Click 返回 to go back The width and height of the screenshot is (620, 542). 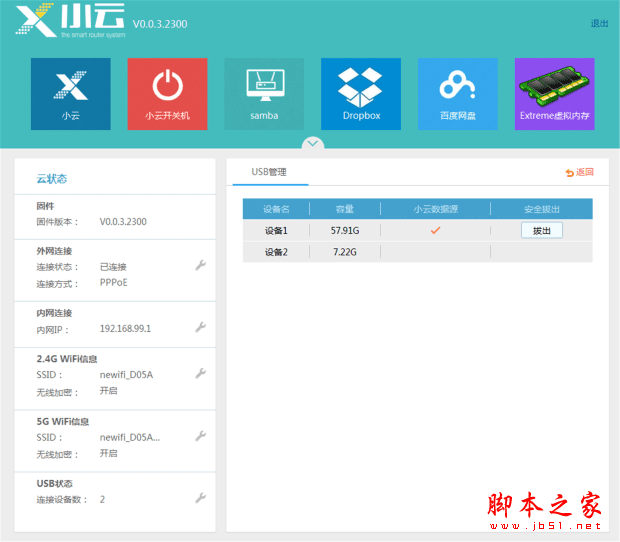[x=580, y=172]
